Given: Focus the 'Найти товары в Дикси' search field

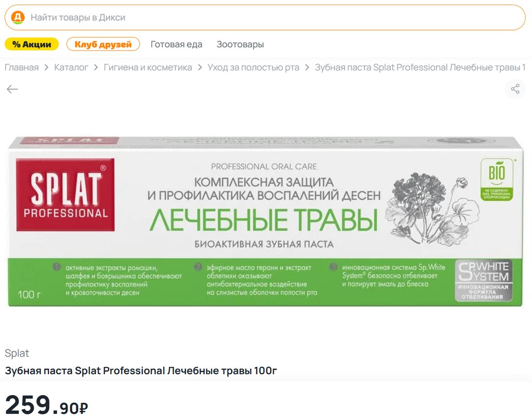Looking at the screenshot, I should [x=270, y=18].
